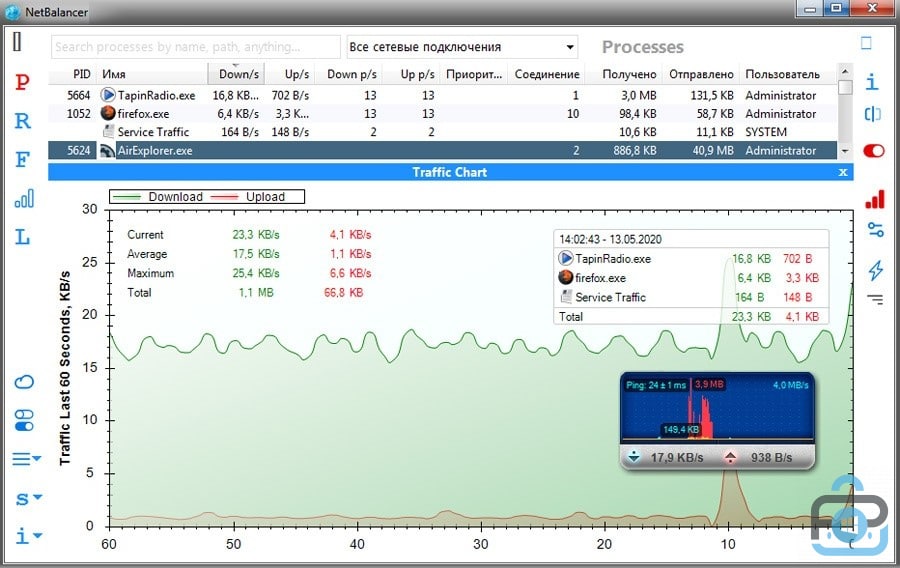Viewport: 900px width, 568px height.
Task: Open the blue F sidebar icon
Action: coord(22,159)
